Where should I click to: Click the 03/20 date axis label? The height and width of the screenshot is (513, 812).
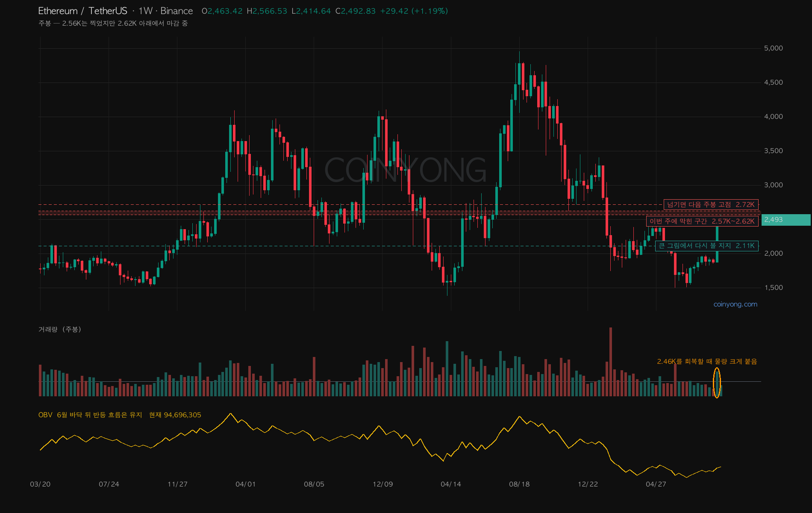[40, 484]
